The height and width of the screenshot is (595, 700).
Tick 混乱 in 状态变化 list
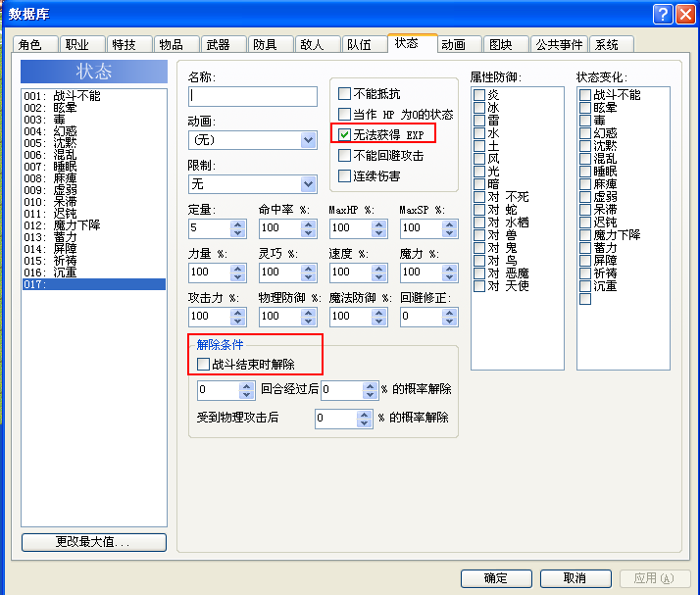(x=585, y=159)
